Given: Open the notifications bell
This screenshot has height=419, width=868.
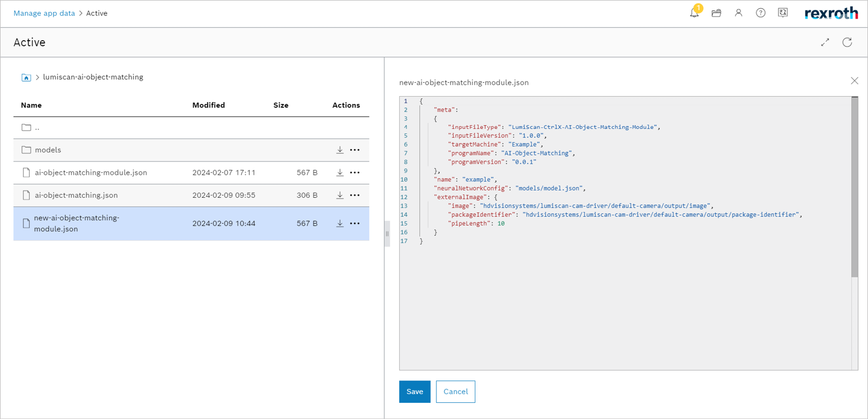Looking at the screenshot, I should [694, 13].
